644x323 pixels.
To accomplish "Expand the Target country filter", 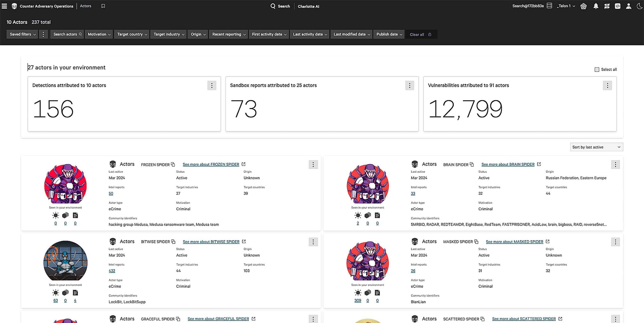I will tap(131, 34).
